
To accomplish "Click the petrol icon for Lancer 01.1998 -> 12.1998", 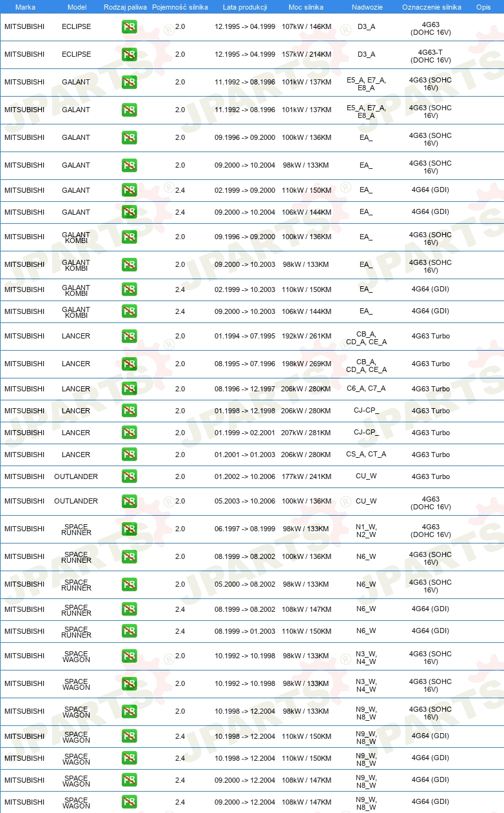I will 129,411.
